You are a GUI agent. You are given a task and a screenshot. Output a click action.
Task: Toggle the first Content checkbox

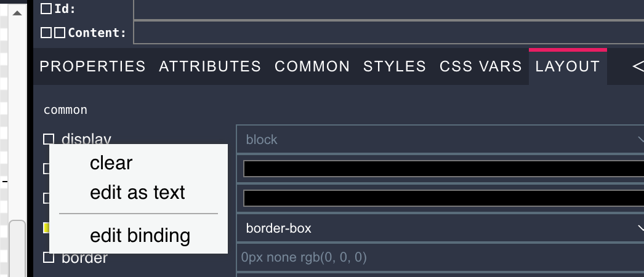pos(47,33)
